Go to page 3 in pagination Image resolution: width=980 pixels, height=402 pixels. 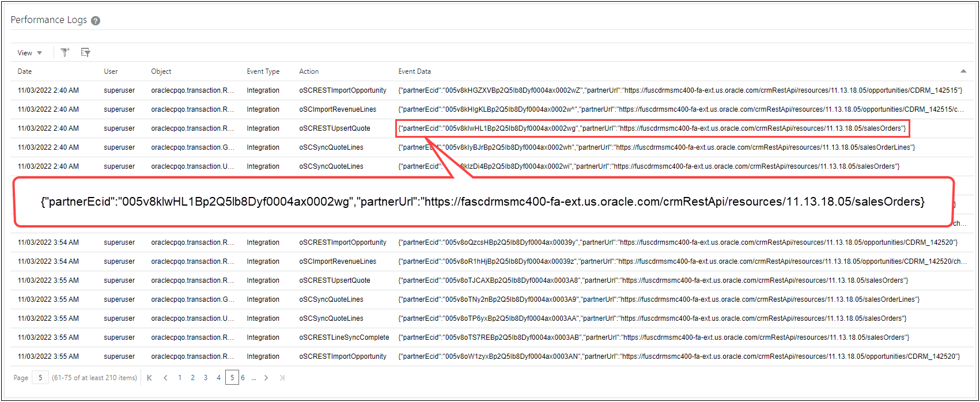click(206, 378)
